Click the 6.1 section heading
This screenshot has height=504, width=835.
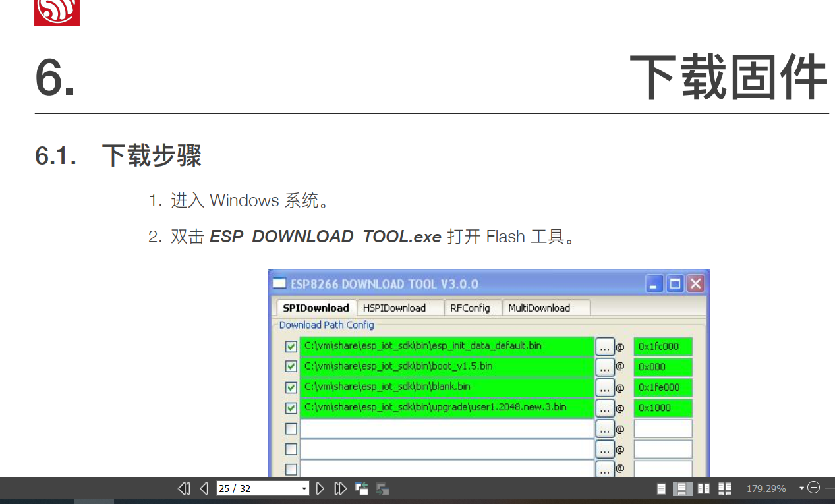point(118,156)
